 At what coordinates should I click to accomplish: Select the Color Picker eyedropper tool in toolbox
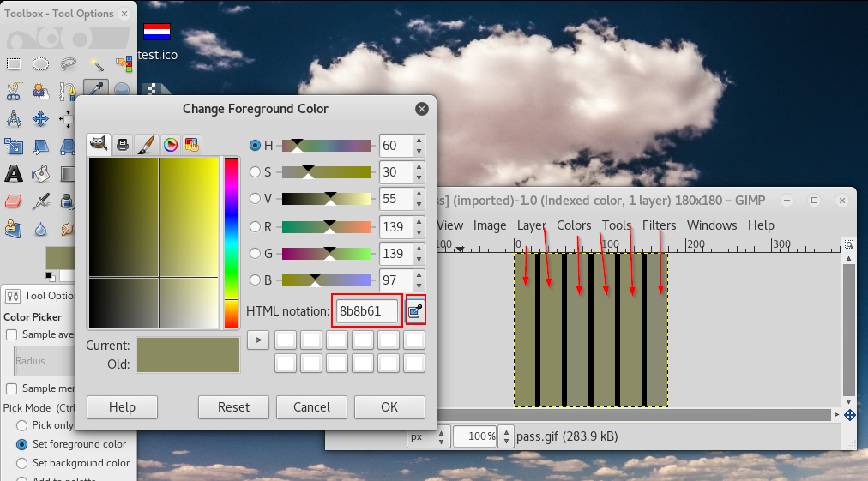coord(96,88)
